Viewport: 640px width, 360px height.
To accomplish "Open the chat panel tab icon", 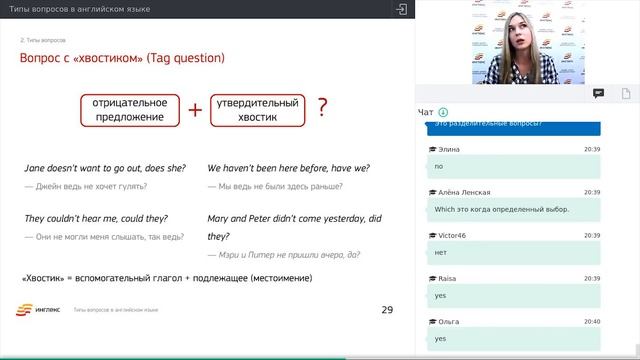I will 598,93.
